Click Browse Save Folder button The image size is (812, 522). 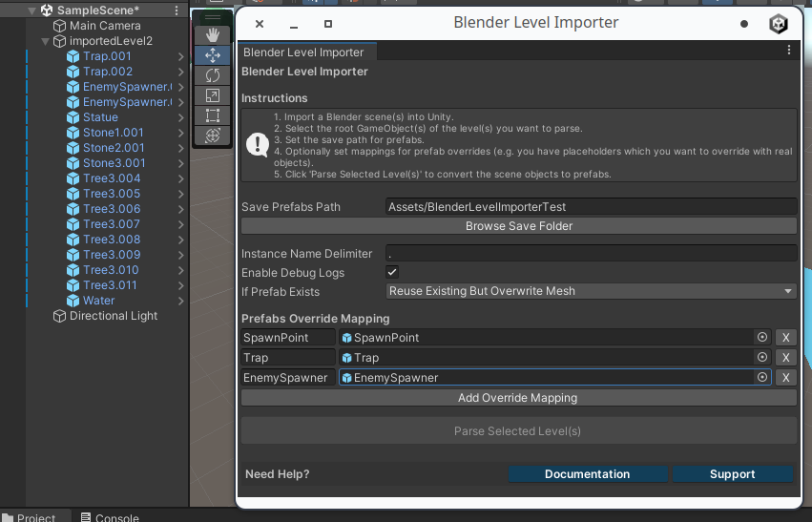pos(519,226)
